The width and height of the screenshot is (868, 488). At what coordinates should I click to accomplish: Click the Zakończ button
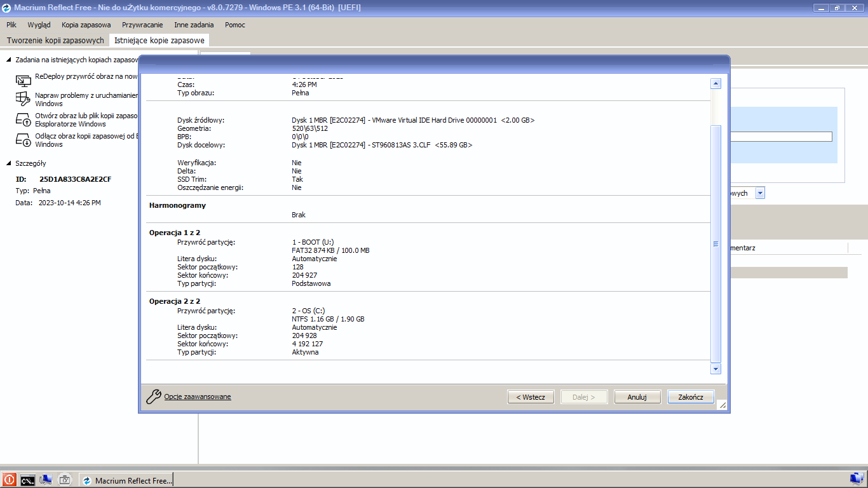pyautogui.click(x=691, y=396)
